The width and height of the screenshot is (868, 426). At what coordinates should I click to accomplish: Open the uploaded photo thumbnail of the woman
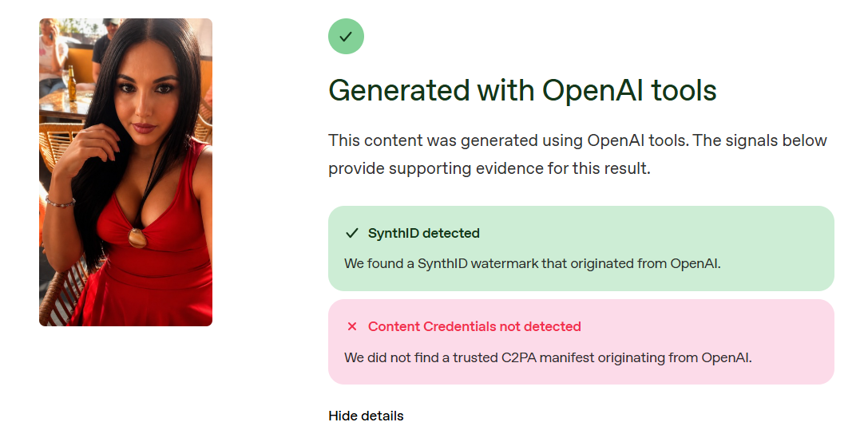[x=125, y=172]
